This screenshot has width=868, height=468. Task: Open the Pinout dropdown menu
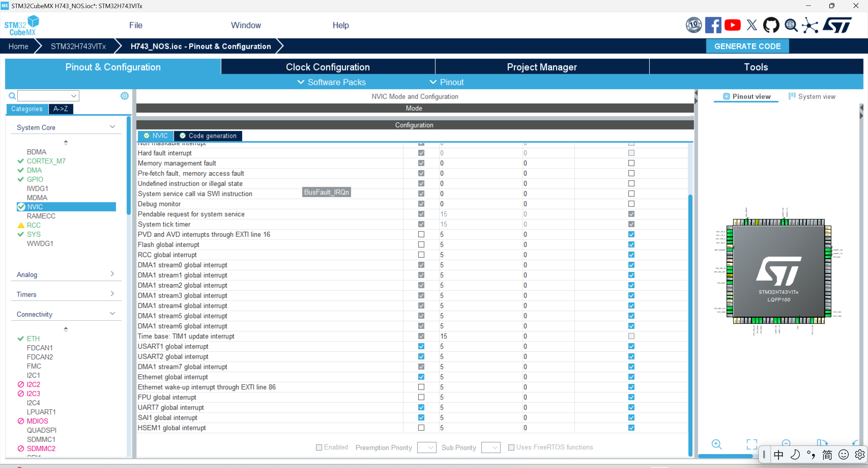(447, 82)
